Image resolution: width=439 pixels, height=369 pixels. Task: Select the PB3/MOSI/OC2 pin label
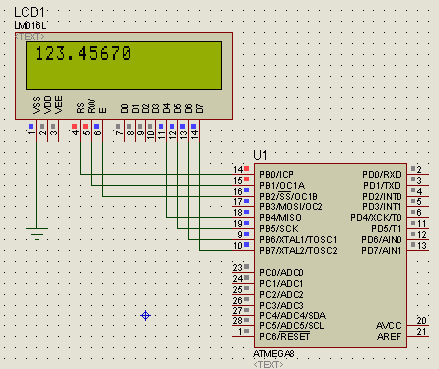point(291,207)
